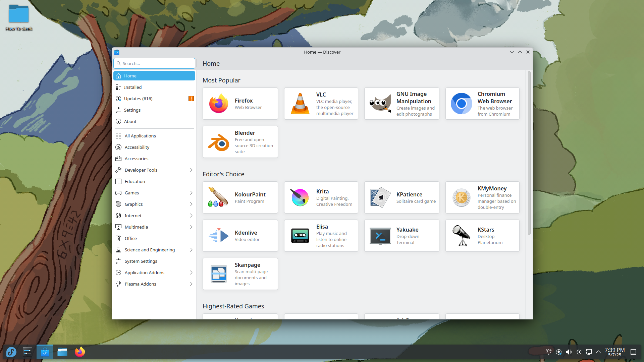Screen dimensions: 644x362
Task: Click the Blender logo icon
Action: 219,142
